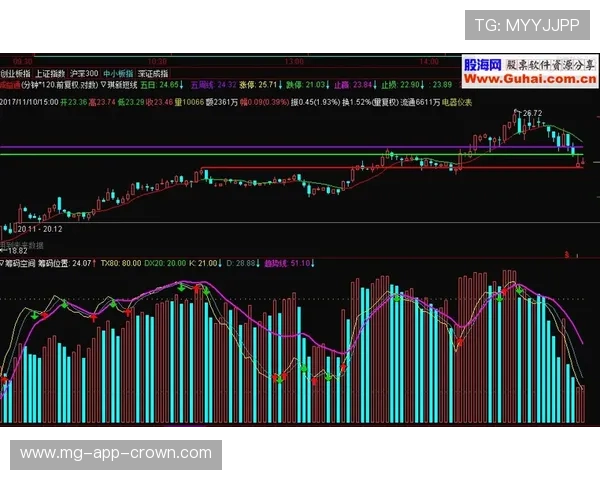The image size is (600, 480).
Task: Click the arrow beside 五日 24.65
Action: coord(180,86)
